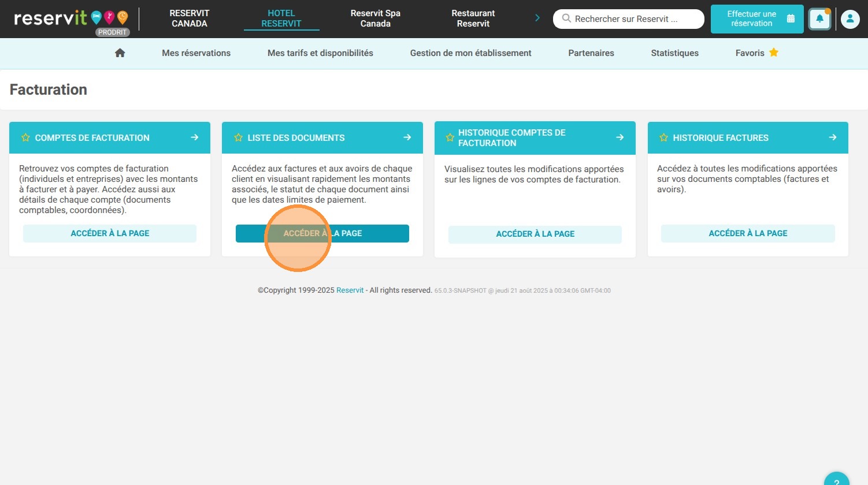Click the Reservit footer link

coord(350,290)
